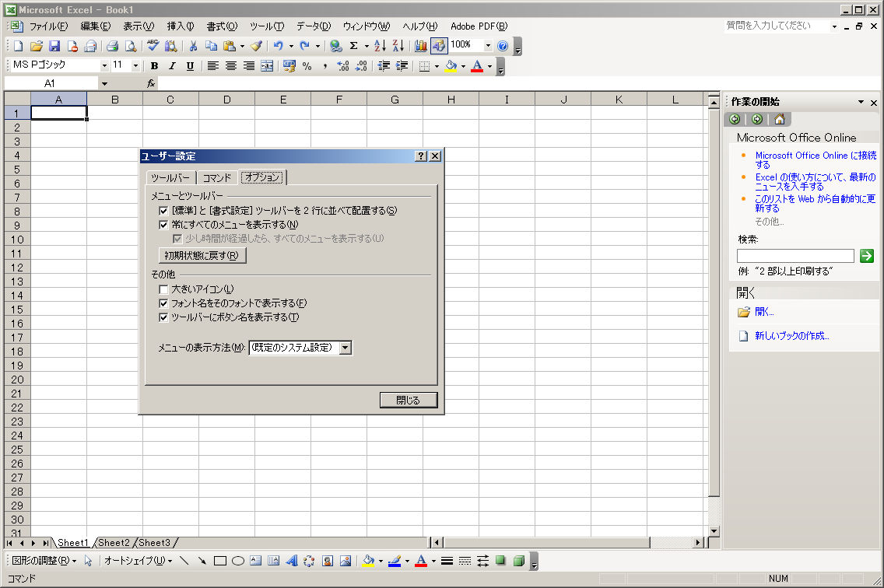The image size is (884, 588).
Task: Open the メニューの表示方法 dropdown
Action: 346,348
